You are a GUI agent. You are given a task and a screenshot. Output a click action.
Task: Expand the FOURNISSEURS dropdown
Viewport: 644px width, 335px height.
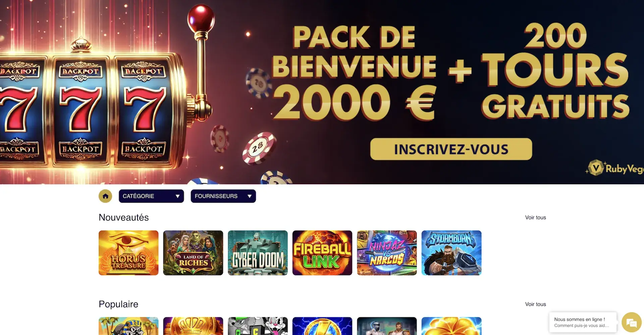(x=223, y=196)
